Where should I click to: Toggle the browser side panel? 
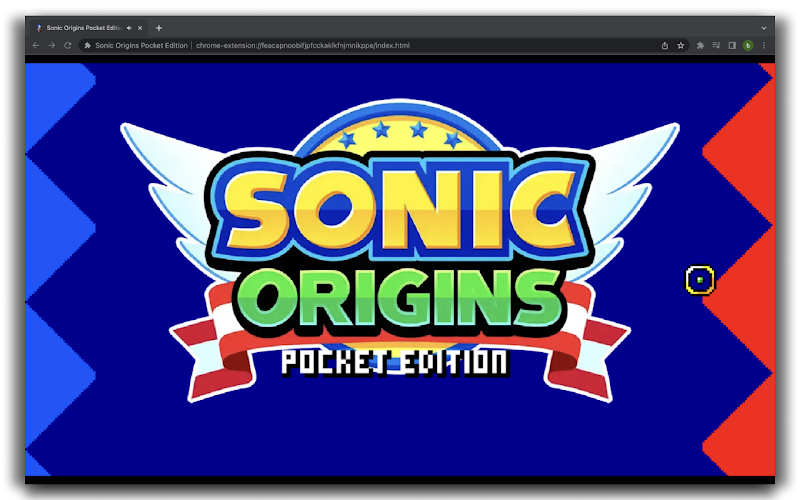point(732,45)
